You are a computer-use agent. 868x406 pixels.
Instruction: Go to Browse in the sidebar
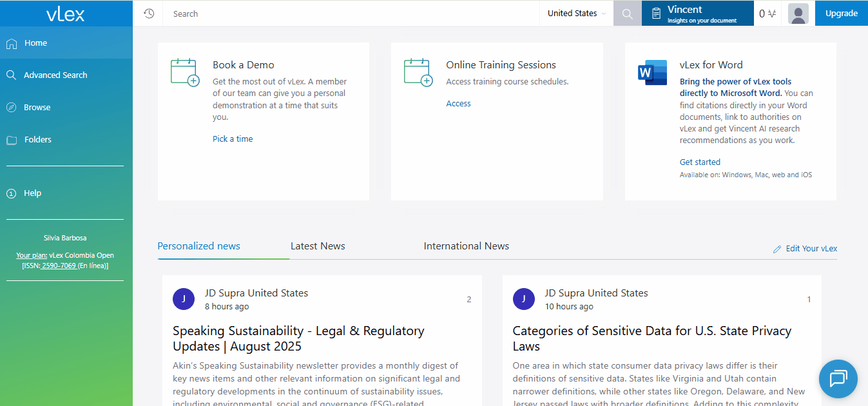coord(37,108)
